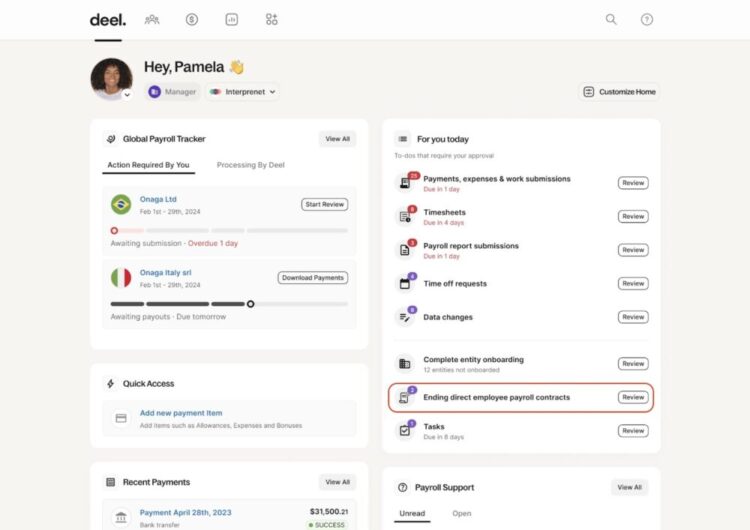The image size is (750, 530).
Task: Click the Overdue 1 day text
Action: [x=213, y=243]
